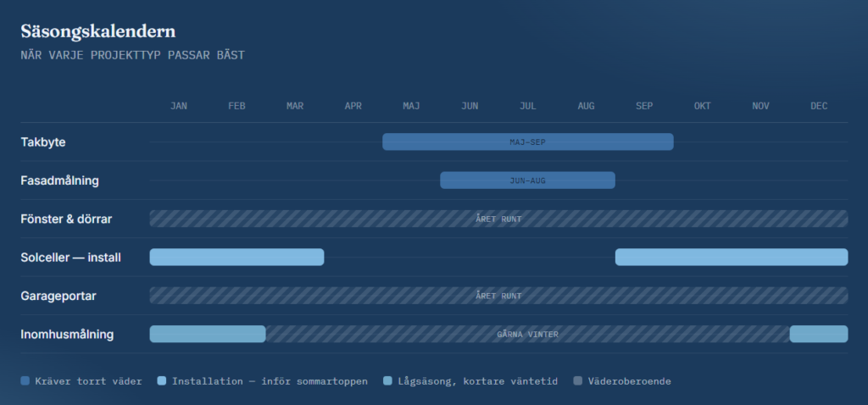Screen dimensions: 868x405
Task: Click Inomhusmålning January–February light blue bar
Action: click(x=208, y=334)
